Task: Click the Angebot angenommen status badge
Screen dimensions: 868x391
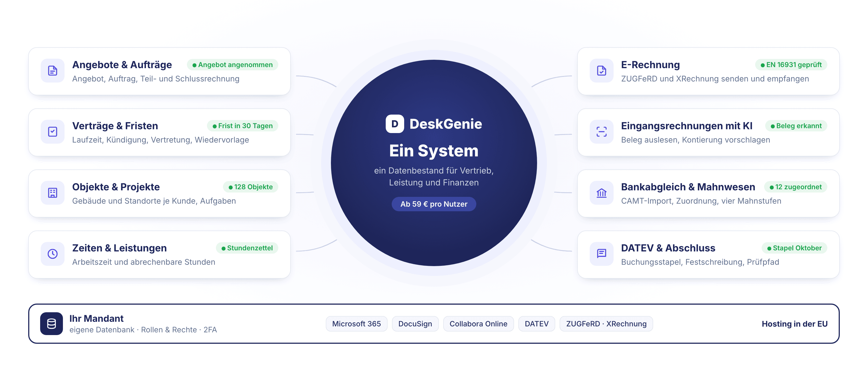Action: (x=232, y=65)
